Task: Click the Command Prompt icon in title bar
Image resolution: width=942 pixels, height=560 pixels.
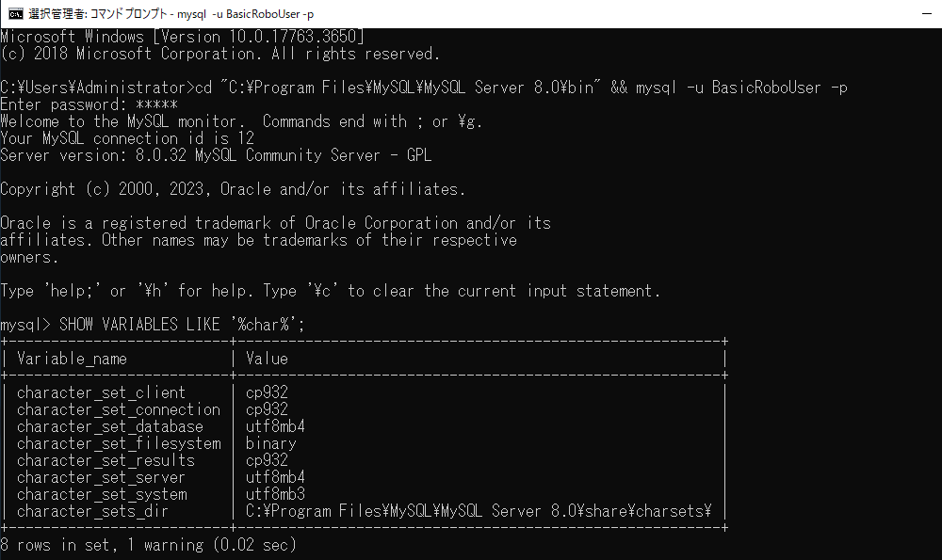Action: click(16, 14)
